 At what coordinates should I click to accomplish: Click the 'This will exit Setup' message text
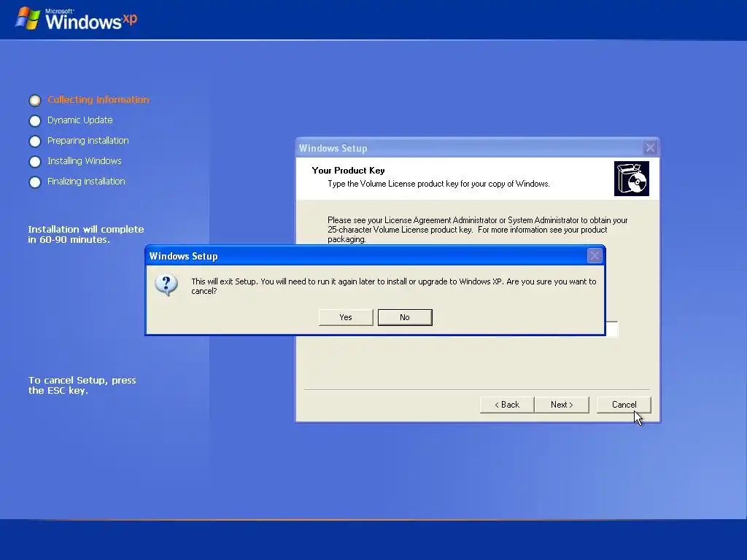(x=393, y=286)
